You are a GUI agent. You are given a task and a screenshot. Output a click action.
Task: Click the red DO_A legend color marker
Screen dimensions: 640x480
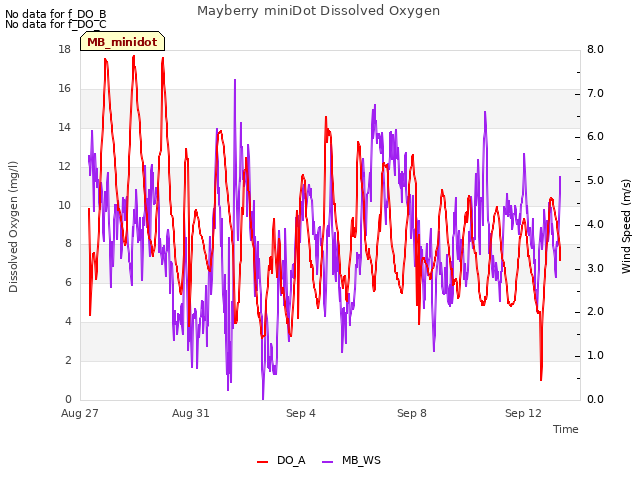pyautogui.click(x=262, y=461)
